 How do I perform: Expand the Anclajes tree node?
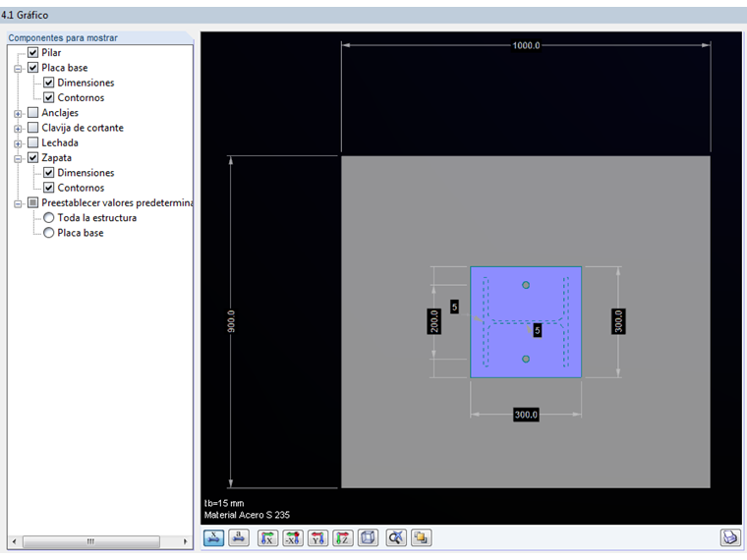pyautogui.click(x=18, y=114)
